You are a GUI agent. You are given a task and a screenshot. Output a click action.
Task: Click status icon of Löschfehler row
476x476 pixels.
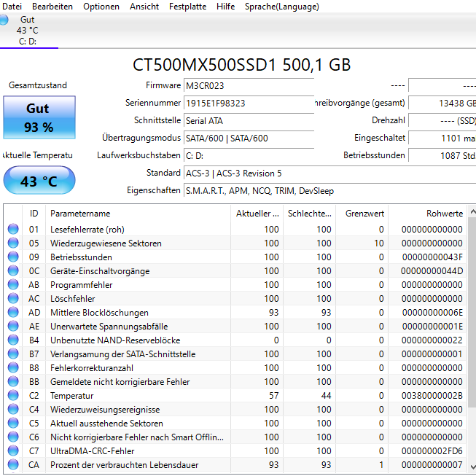13,298
